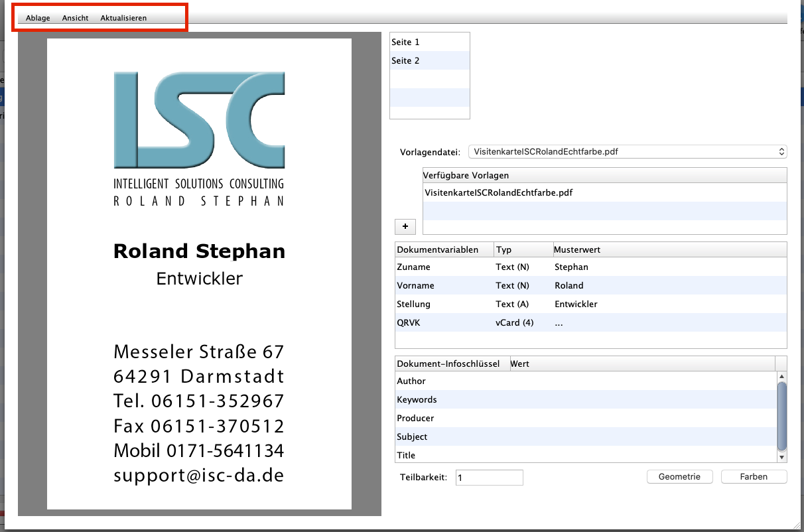This screenshot has width=804, height=532.
Task: Click the Wert column header
Action: pyautogui.click(x=641, y=364)
